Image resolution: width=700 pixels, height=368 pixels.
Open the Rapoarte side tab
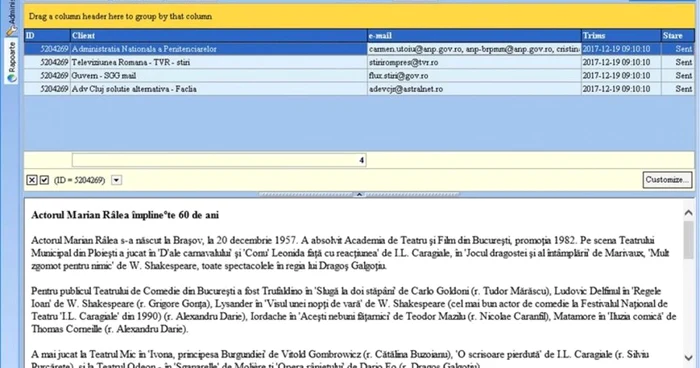tap(12, 61)
